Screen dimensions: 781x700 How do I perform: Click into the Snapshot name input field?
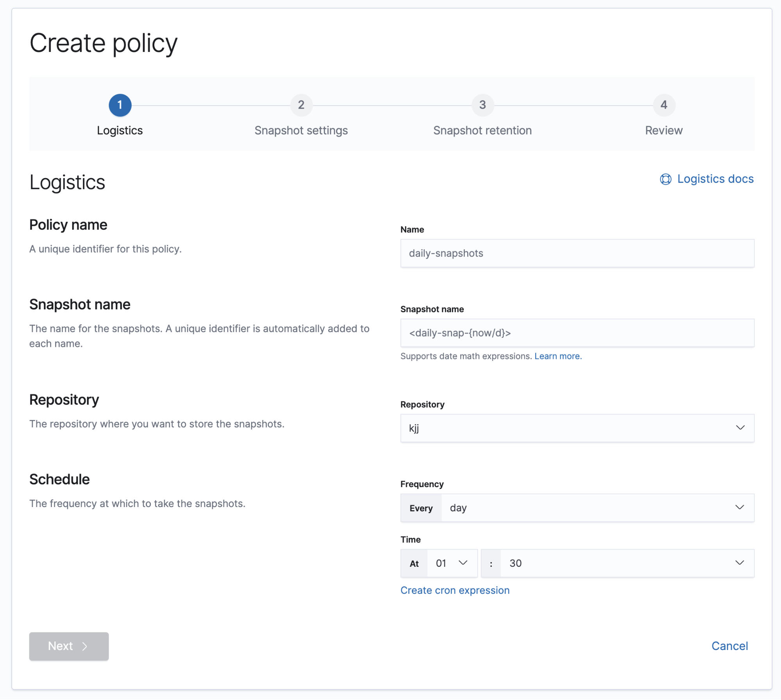pos(577,333)
